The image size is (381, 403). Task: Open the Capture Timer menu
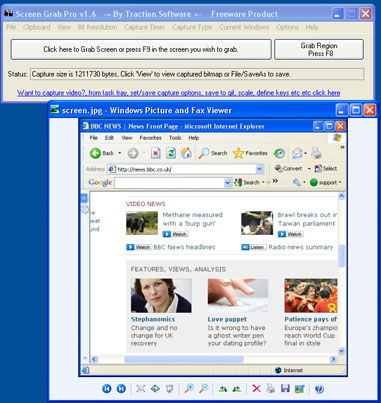144,27
